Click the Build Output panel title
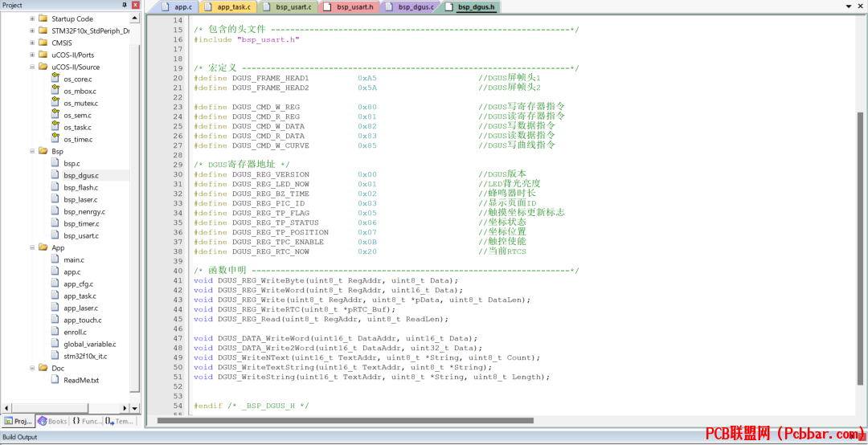The image size is (868, 445). 20,437
